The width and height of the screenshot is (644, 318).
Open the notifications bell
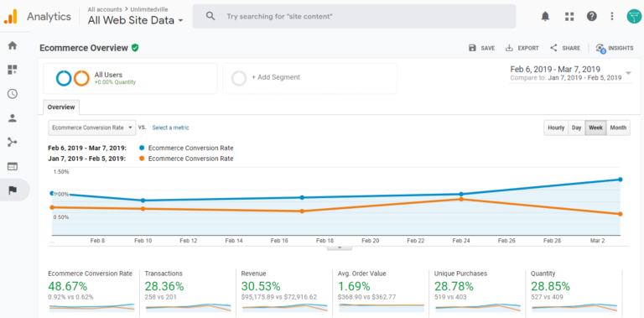(545, 17)
